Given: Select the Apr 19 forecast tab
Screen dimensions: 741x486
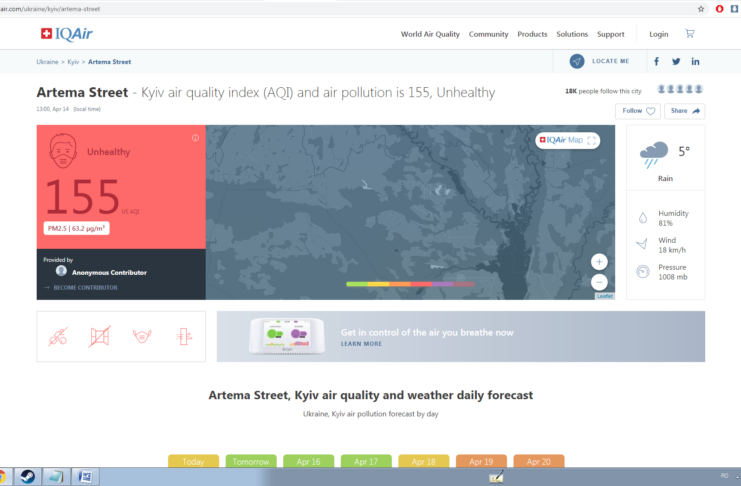Looking at the screenshot, I should [x=481, y=461].
